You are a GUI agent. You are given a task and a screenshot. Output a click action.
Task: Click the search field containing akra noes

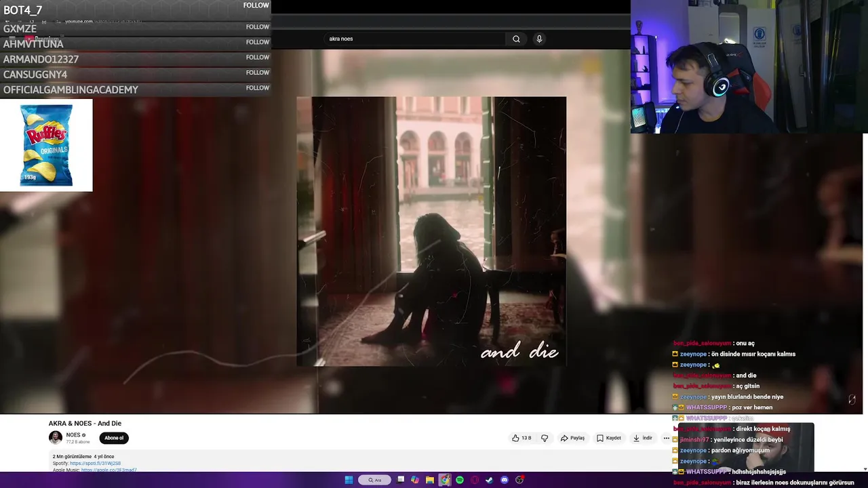[x=415, y=39]
